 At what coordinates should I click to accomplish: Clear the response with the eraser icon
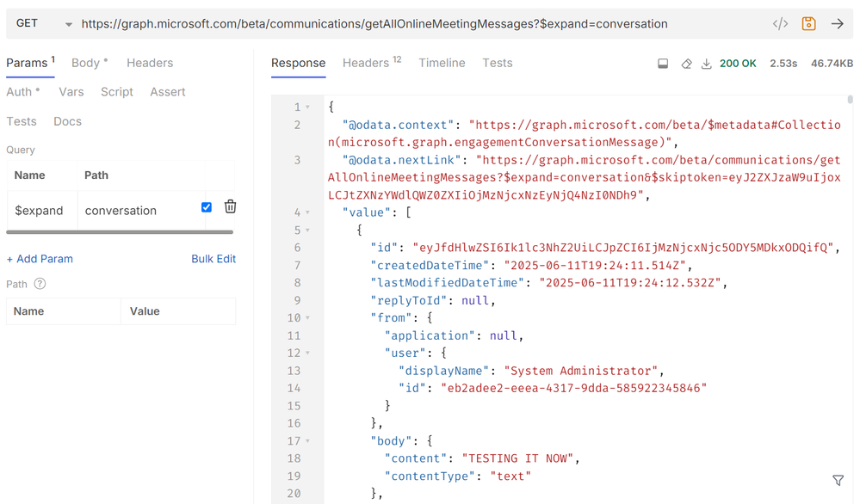(x=686, y=64)
